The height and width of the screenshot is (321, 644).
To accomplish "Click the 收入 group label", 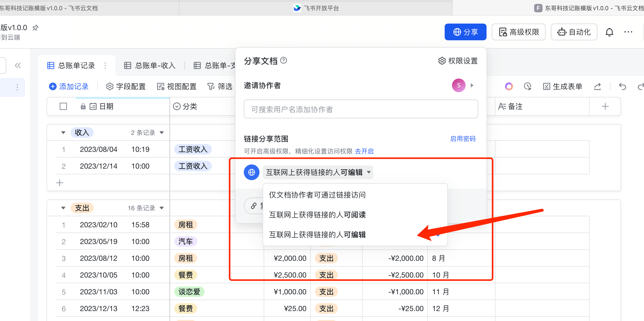I will [x=82, y=132].
